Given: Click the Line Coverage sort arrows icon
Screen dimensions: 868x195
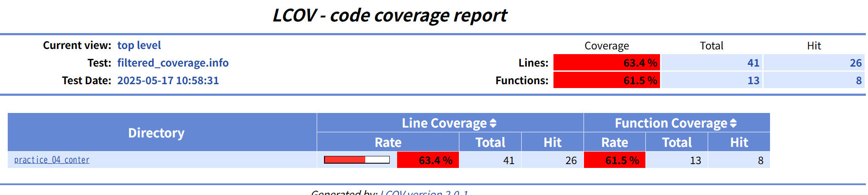Looking at the screenshot, I should tap(493, 123).
